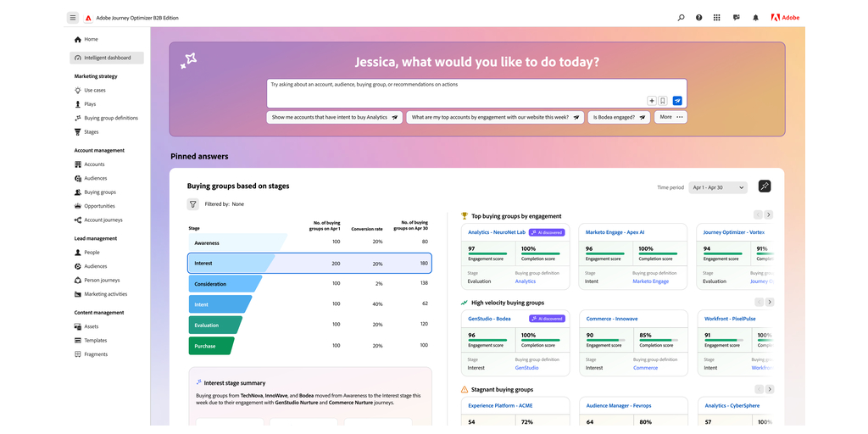Unpin the Buying groups answer card
The image size is (868, 434).
point(764,186)
